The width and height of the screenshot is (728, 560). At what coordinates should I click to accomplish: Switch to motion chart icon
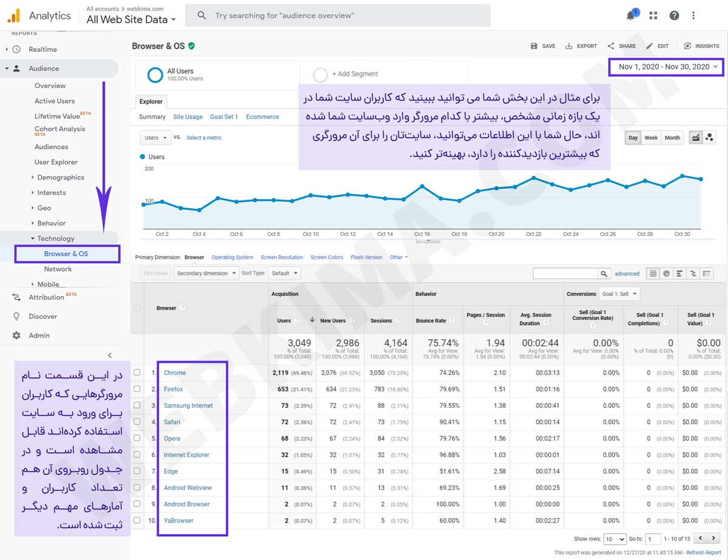(709, 138)
